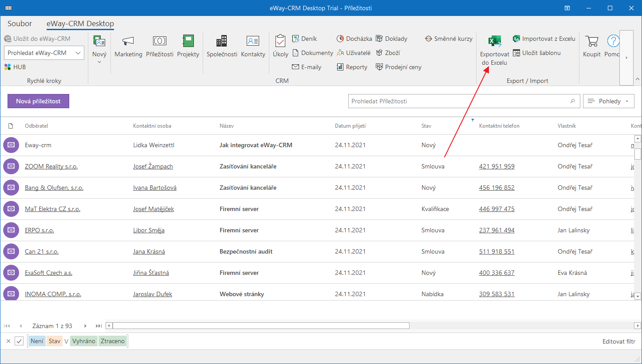Click the Není filter operator tag

point(37,341)
